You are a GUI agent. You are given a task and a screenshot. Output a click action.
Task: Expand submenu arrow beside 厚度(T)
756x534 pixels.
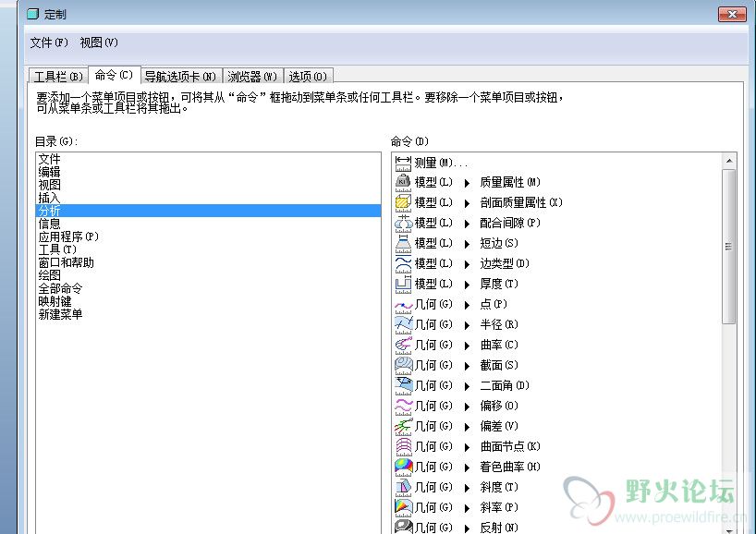(x=467, y=285)
